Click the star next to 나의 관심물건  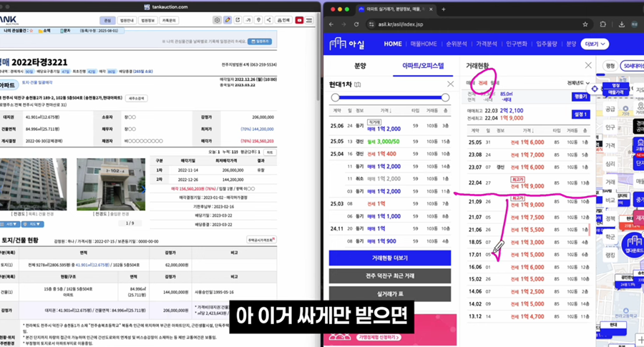31,31
